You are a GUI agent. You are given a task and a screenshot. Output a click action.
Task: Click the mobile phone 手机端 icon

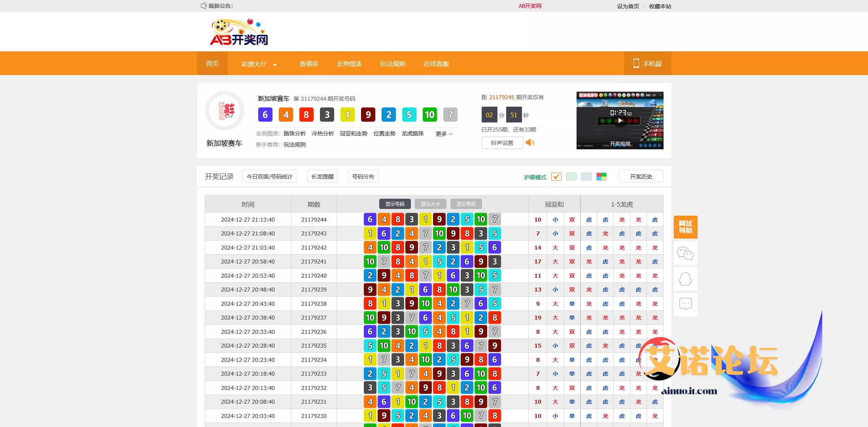point(636,63)
